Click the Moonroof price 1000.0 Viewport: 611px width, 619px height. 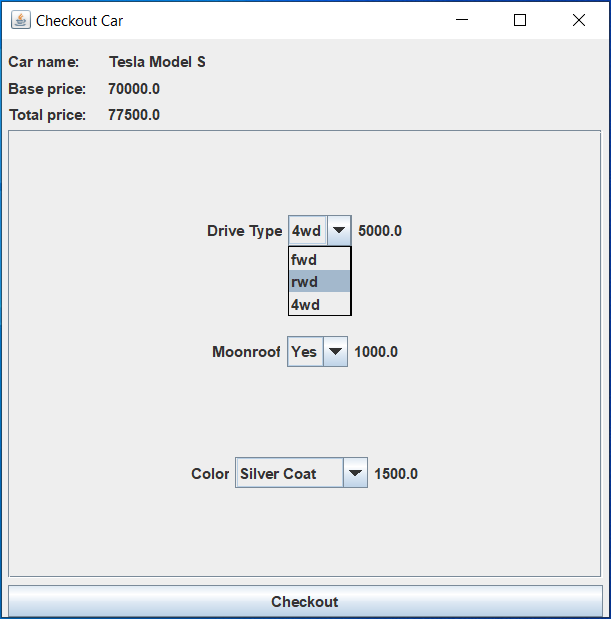point(376,352)
